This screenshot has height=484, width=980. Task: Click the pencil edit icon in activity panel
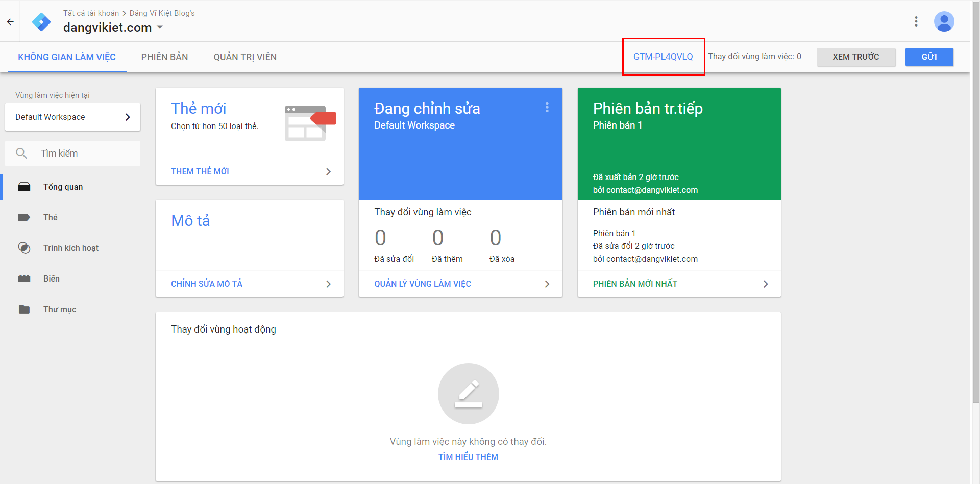(468, 394)
